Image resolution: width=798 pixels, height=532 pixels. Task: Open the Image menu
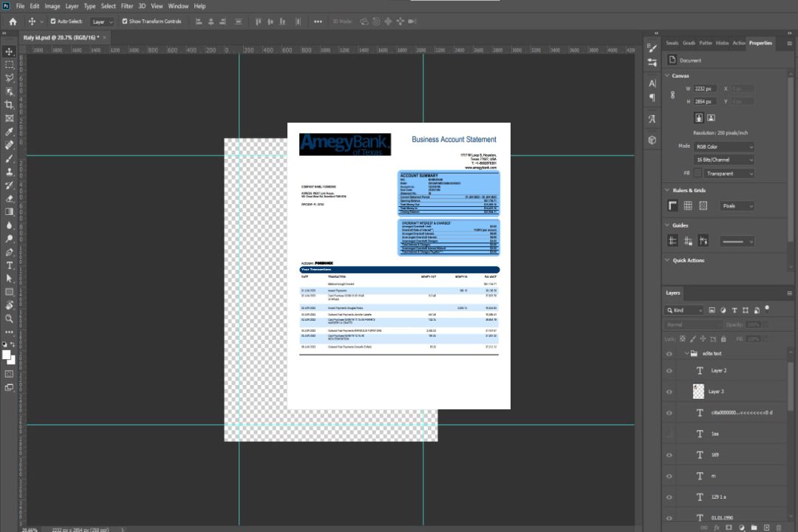point(52,6)
